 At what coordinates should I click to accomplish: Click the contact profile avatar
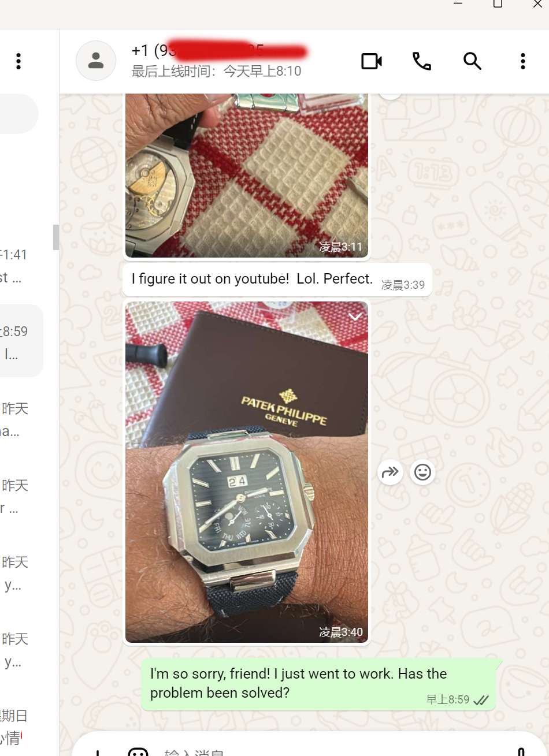96,61
